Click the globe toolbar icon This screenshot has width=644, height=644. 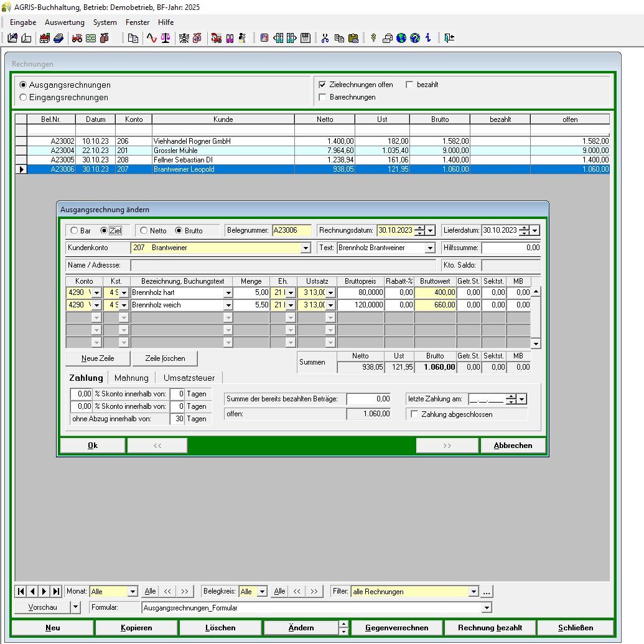pos(401,38)
